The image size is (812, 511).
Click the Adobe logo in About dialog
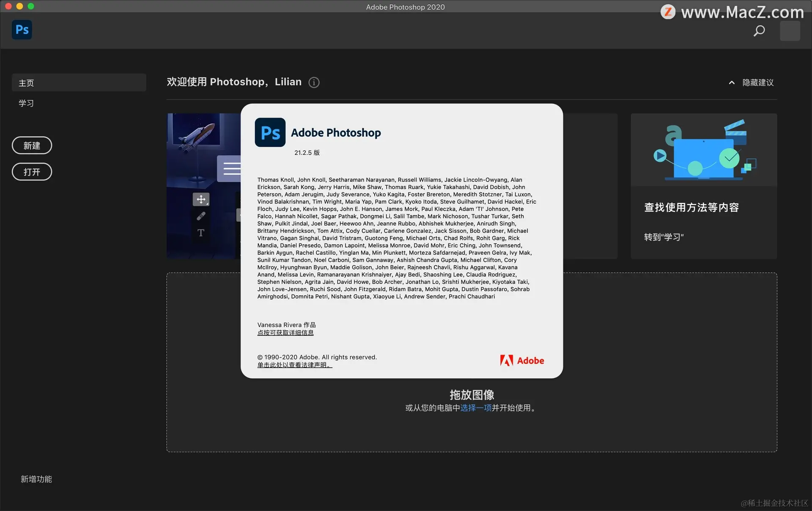click(522, 360)
